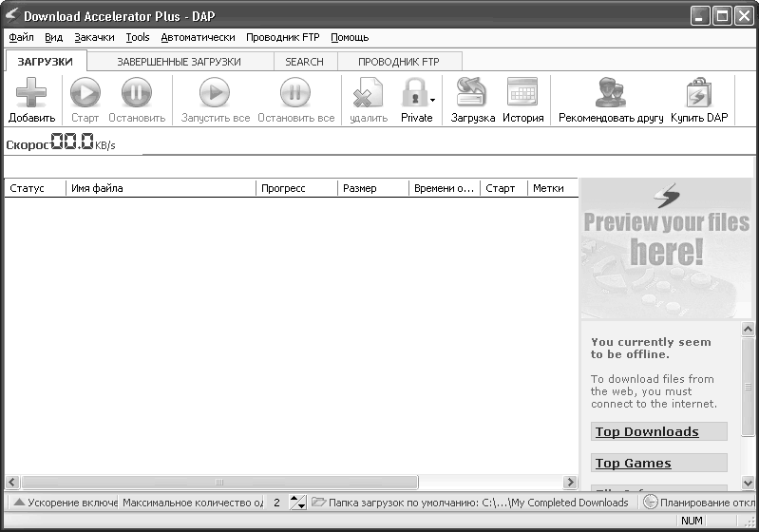Switch to the SEARCH tab
The image size is (759, 532).
click(x=305, y=62)
